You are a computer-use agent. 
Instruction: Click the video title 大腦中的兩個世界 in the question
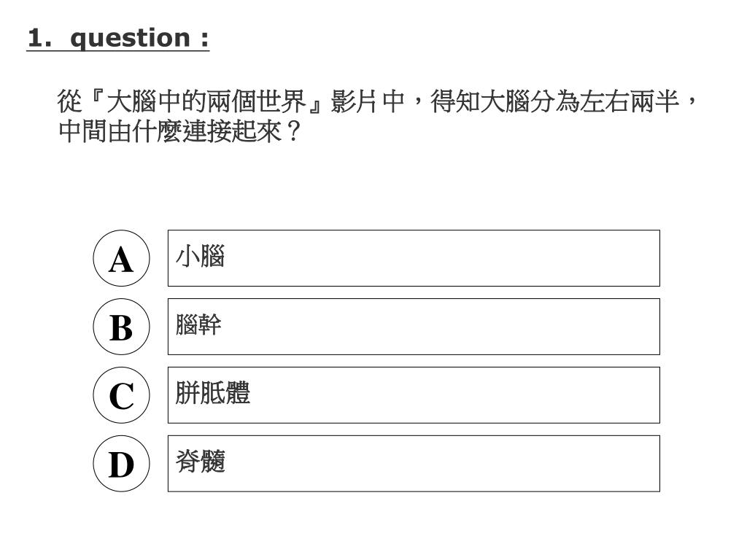pos(206,101)
